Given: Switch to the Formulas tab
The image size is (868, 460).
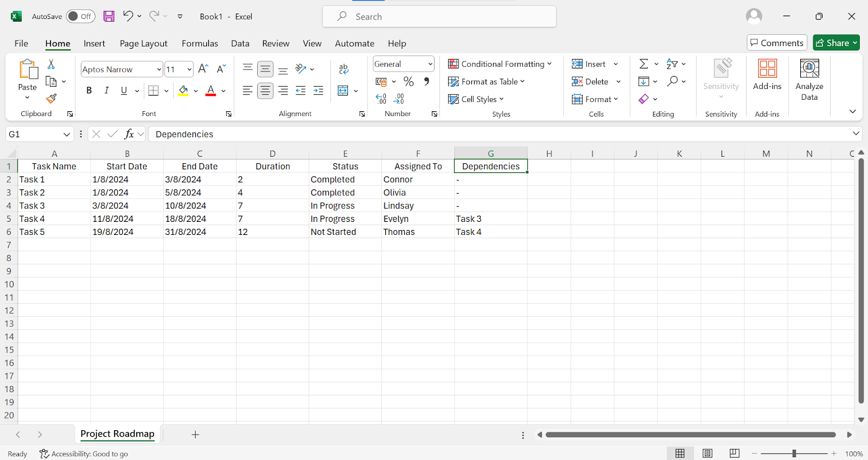Looking at the screenshot, I should pos(200,43).
